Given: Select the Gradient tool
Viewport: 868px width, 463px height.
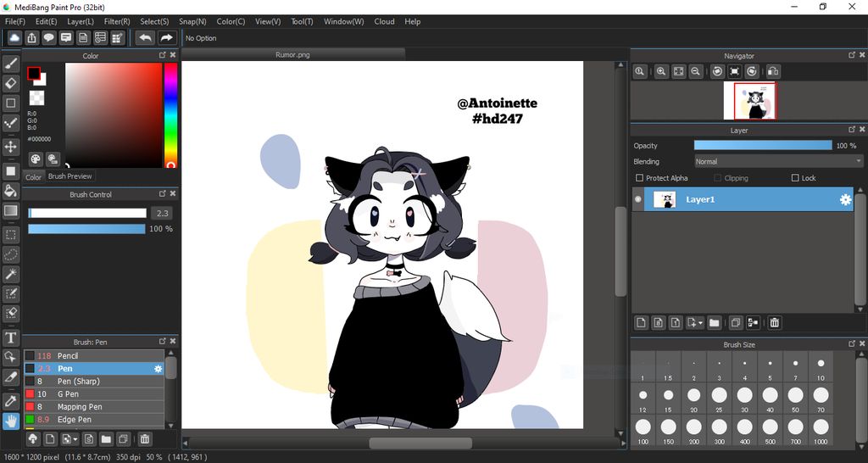Looking at the screenshot, I should (10, 210).
